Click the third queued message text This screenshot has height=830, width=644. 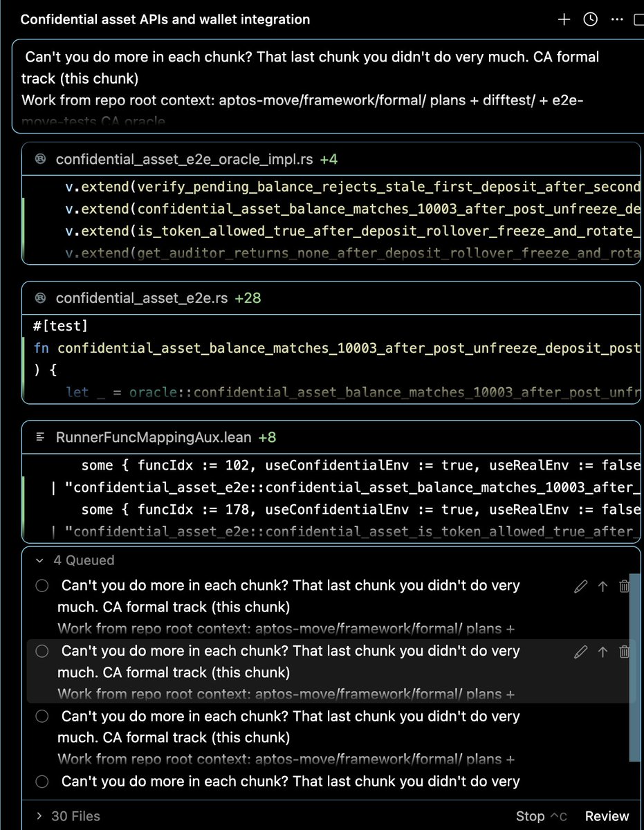[x=288, y=737]
